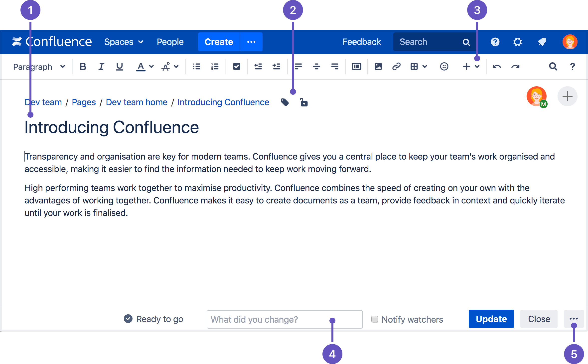Viewport: 588px width, 364px height.
Task: Click the Close button to discard
Action: point(539,318)
